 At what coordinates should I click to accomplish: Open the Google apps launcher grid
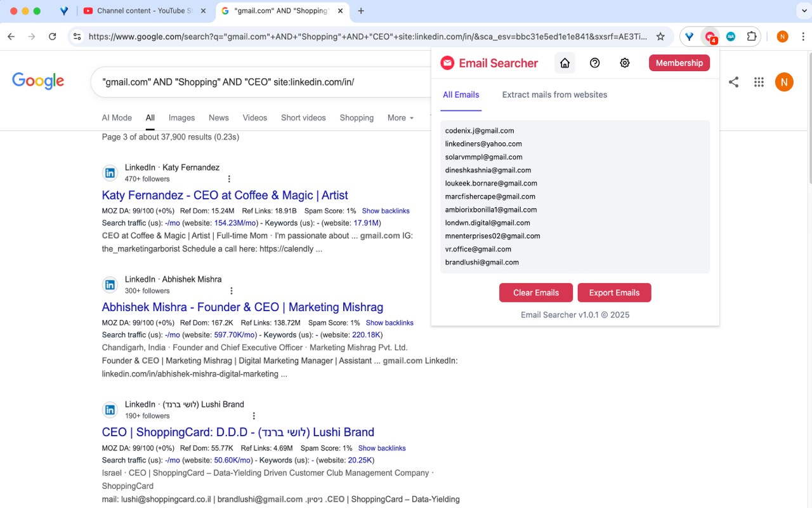click(759, 82)
